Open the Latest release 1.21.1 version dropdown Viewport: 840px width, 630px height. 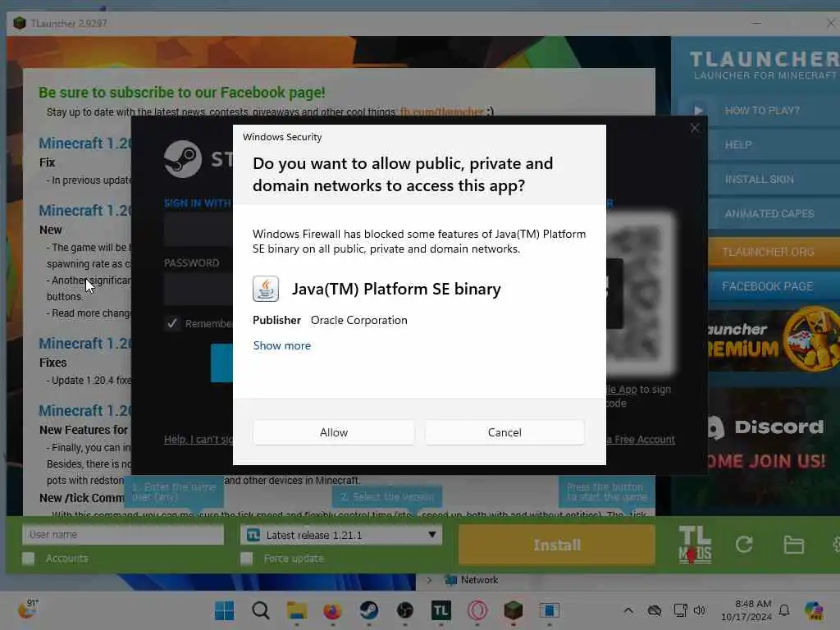341,535
